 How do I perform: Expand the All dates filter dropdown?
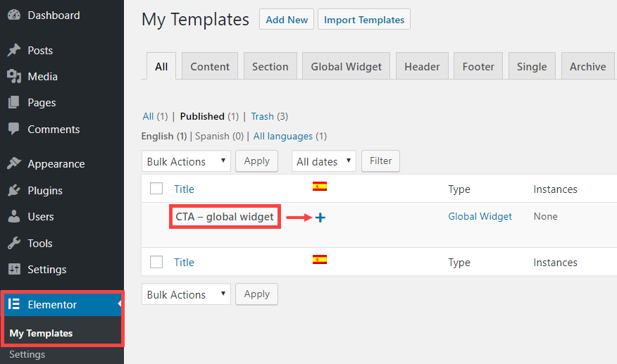pos(324,161)
